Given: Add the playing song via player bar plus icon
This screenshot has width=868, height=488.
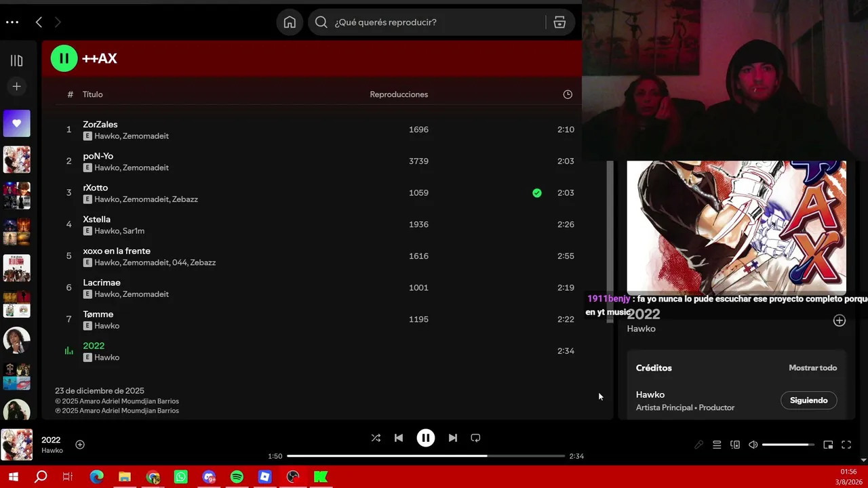Looking at the screenshot, I should click(80, 445).
